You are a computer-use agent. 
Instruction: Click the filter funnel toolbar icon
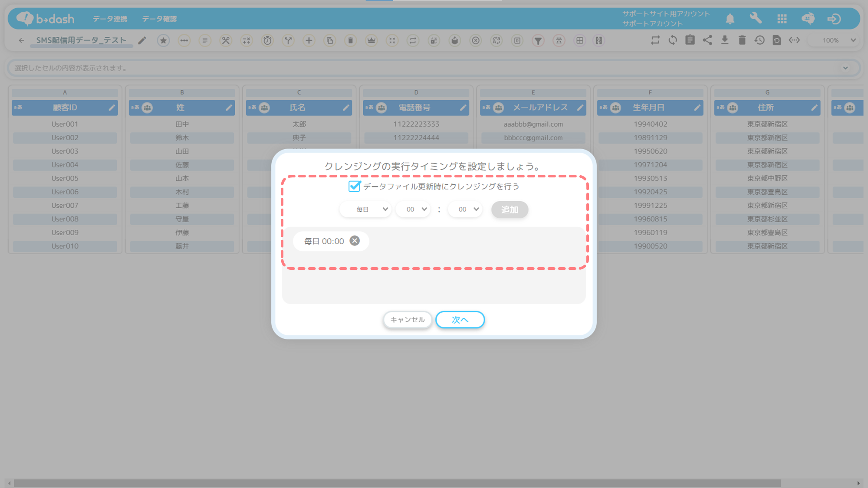click(x=538, y=41)
